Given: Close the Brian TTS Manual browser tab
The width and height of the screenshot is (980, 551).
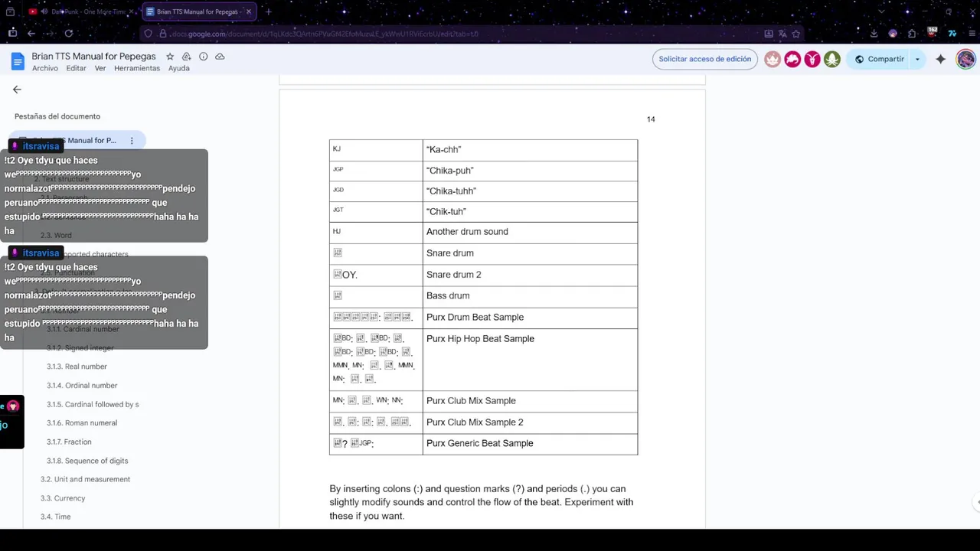Looking at the screenshot, I should (x=248, y=11).
